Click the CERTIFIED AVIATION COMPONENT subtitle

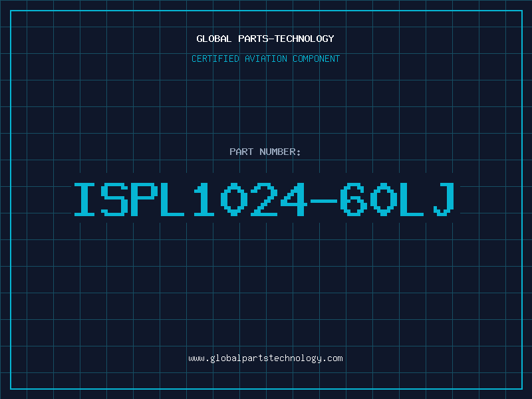[265, 59]
